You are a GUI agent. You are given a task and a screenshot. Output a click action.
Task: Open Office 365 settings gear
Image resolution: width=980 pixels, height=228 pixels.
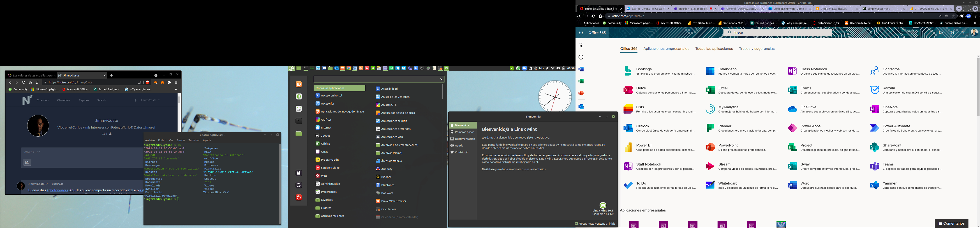[x=952, y=33]
